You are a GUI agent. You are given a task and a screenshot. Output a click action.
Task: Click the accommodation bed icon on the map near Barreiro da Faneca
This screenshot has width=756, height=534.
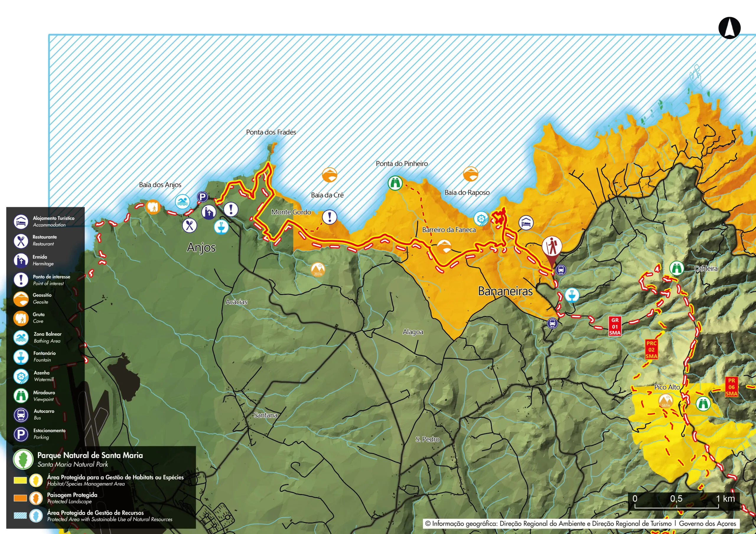pyautogui.click(x=526, y=223)
